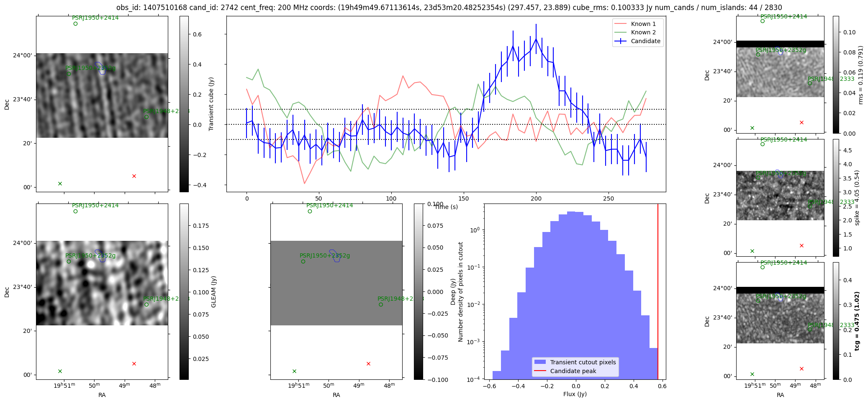This screenshot has width=868, height=402.
Task: Click the Flux (Jy) axis label under the histogram
Action: pos(575,394)
